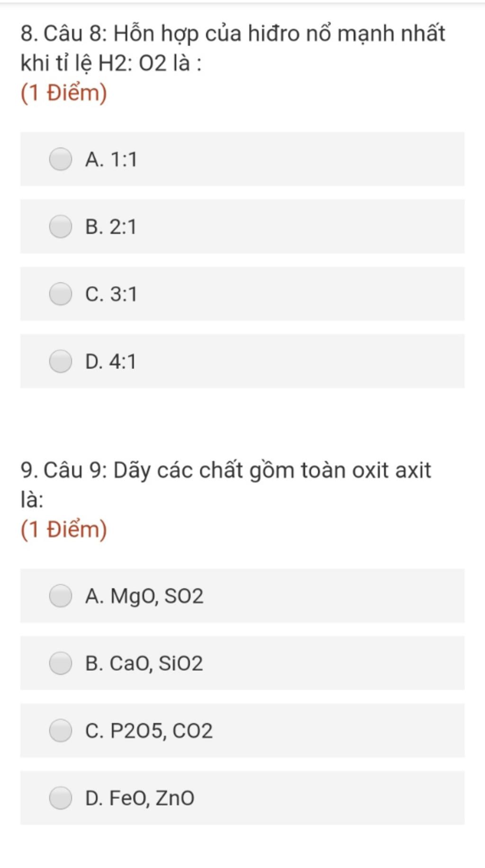This screenshot has height=868, width=485.
Task: Choose radio option B. 2:1
Action: pyautogui.click(x=61, y=226)
